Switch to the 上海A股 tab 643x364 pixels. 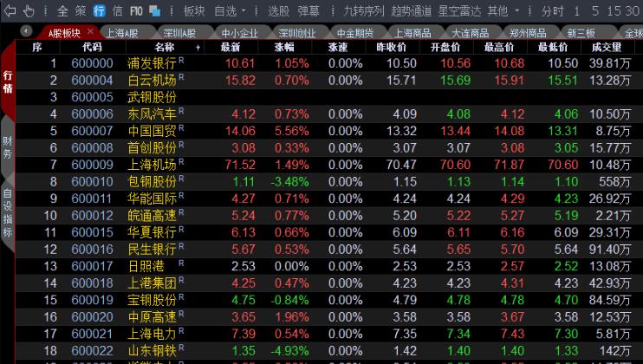pos(122,33)
